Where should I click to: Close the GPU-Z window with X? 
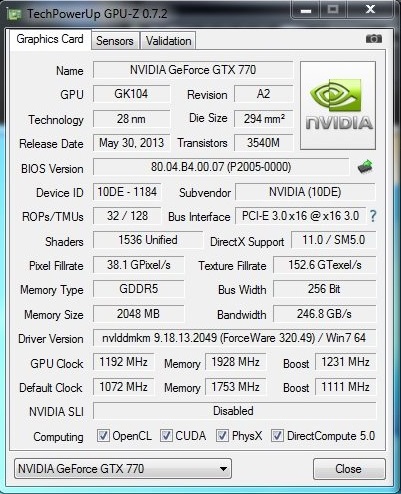[x=370, y=10]
